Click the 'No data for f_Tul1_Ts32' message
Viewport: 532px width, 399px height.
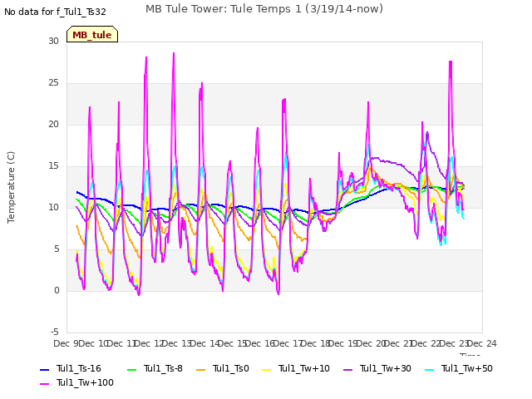pos(55,12)
